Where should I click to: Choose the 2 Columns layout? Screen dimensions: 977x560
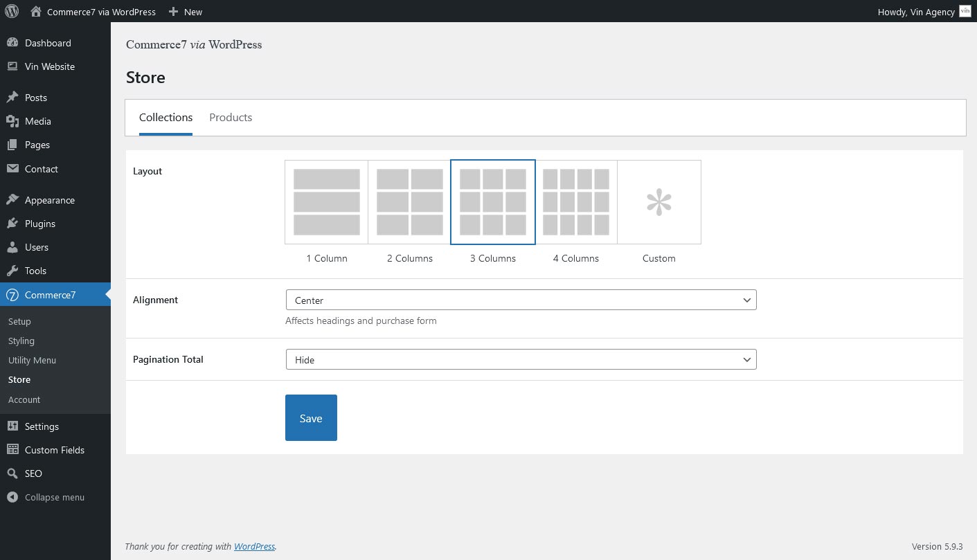coord(410,202)
